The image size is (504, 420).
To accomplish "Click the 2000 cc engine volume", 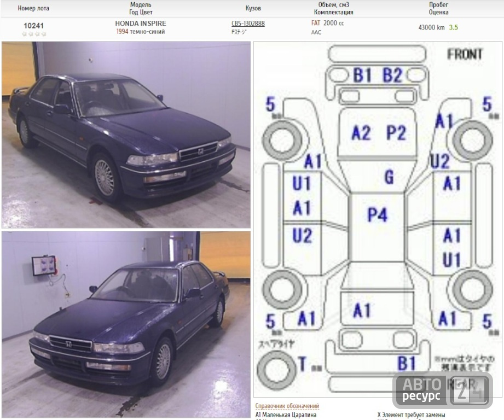I will click(x=333, y=23).
